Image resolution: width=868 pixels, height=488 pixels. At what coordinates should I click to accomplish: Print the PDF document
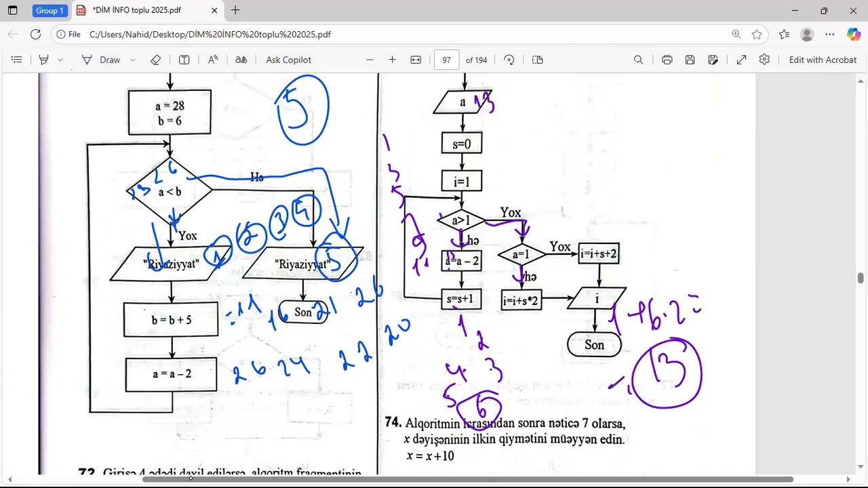pyautogui.click(x=667, y=60)
